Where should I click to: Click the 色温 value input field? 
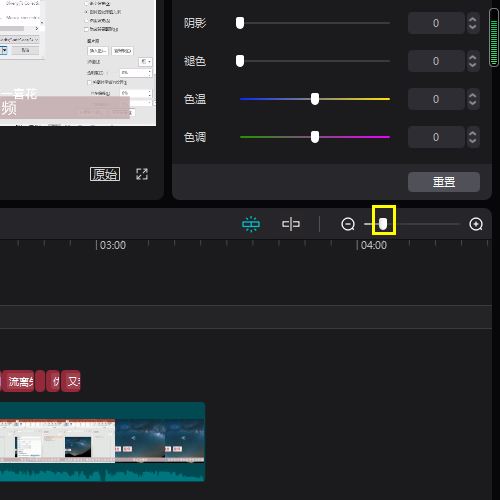[x=436, y=99]
